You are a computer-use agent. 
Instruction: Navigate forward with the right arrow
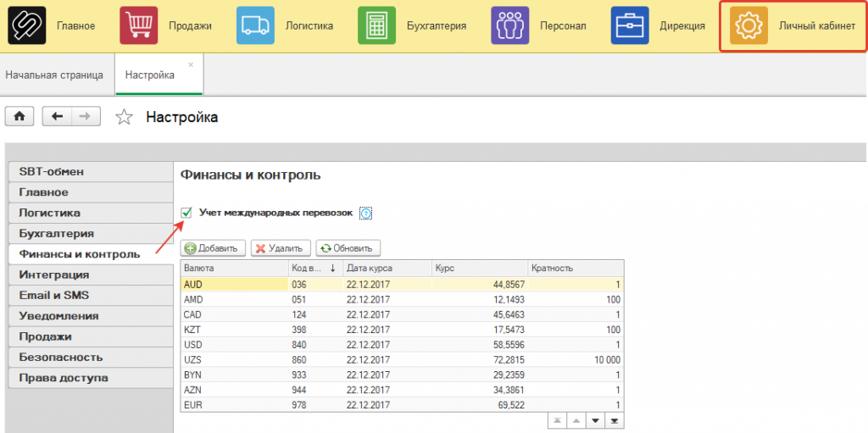(86, 117)
